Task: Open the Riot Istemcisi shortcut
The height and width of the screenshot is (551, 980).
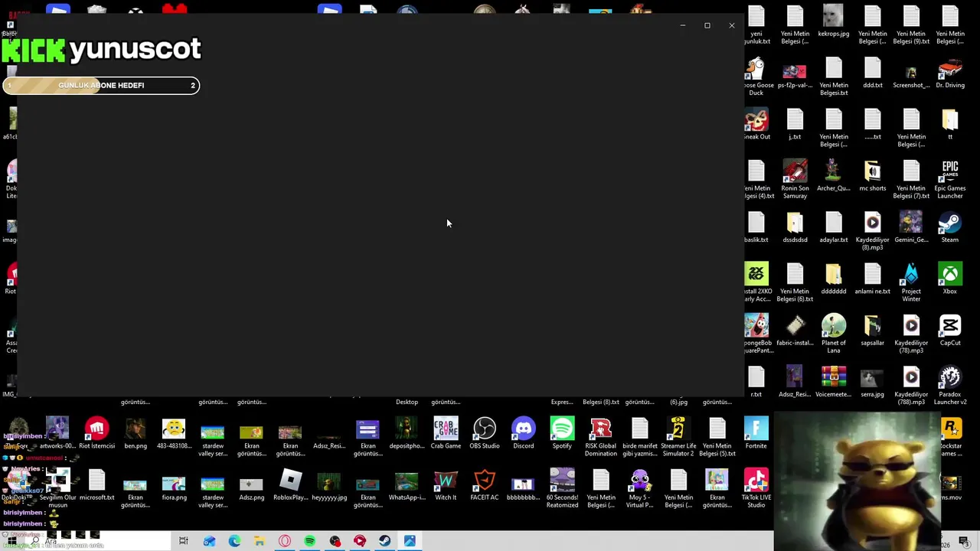Action: (96, 433)
